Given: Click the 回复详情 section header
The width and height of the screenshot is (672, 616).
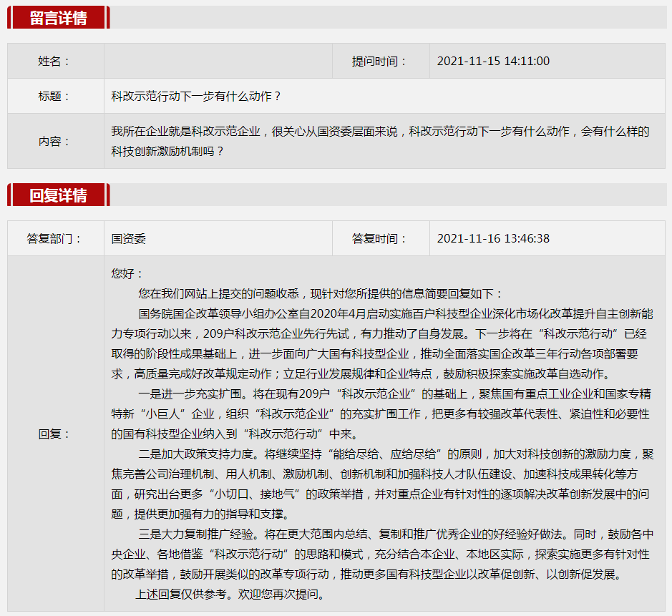Looking at the screenshot, I should tap(58, 195).
